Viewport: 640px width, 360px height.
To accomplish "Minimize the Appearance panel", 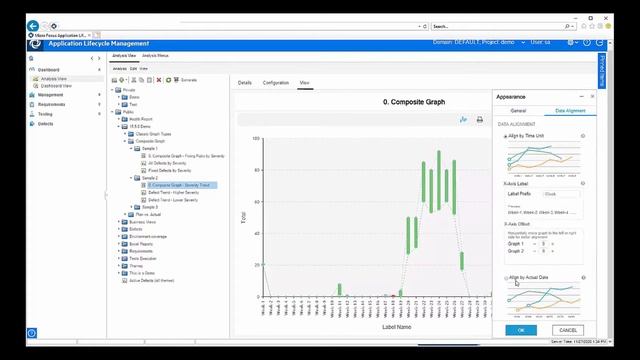I will 582,97.
